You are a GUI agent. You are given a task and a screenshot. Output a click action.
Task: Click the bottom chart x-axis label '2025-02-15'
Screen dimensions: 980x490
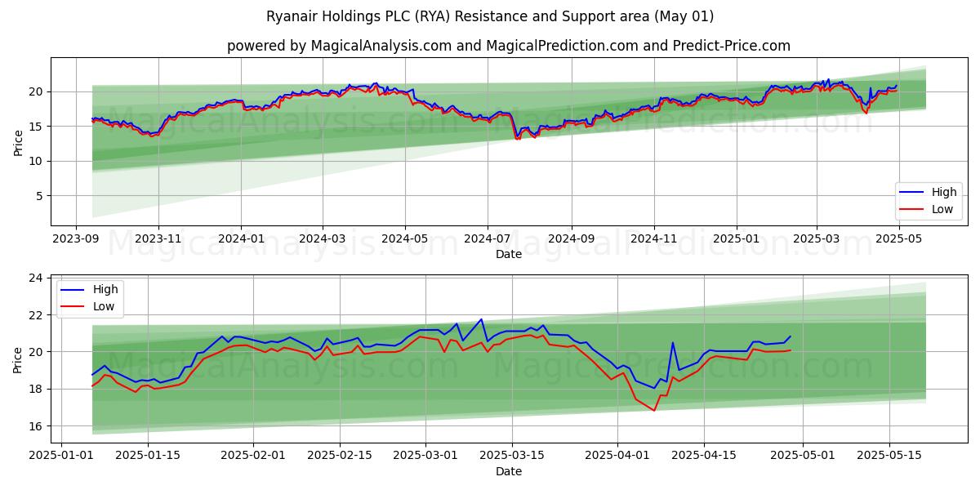(x=340, y=457)
